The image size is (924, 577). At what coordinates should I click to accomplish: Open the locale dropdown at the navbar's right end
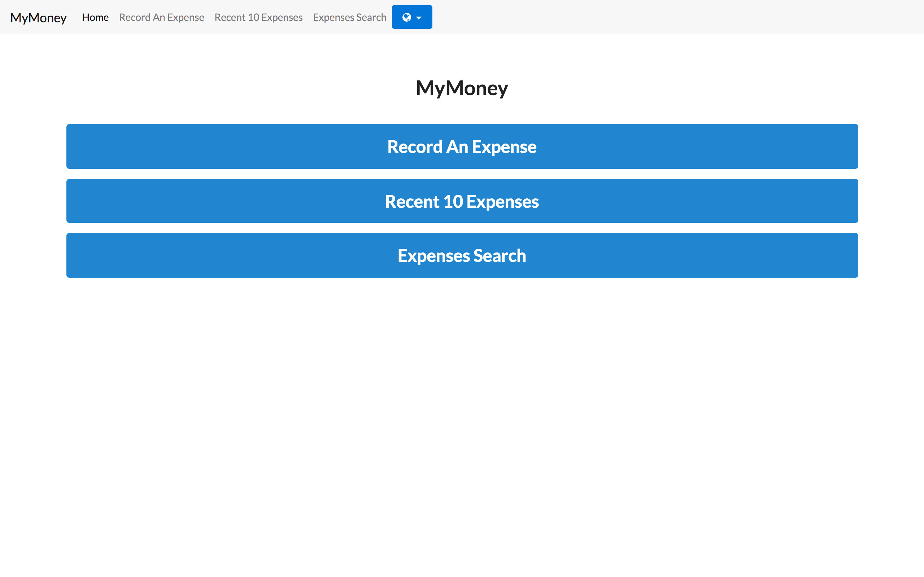click(x=411, y=17)
